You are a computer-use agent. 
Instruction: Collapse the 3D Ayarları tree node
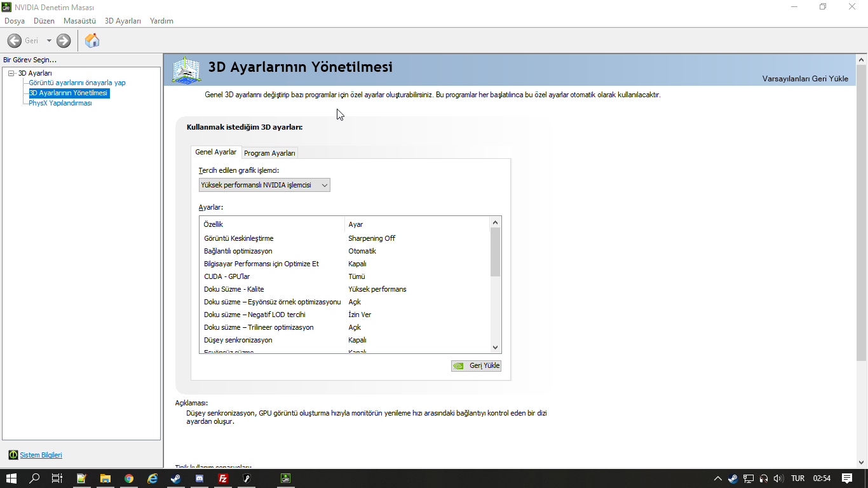click(x=11, y=73)
